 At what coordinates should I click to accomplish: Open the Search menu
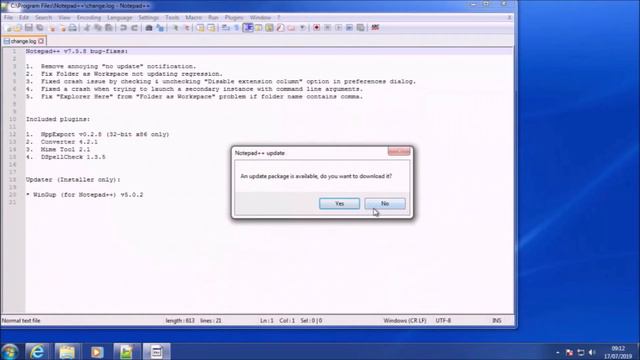click(x=43, y=18)
